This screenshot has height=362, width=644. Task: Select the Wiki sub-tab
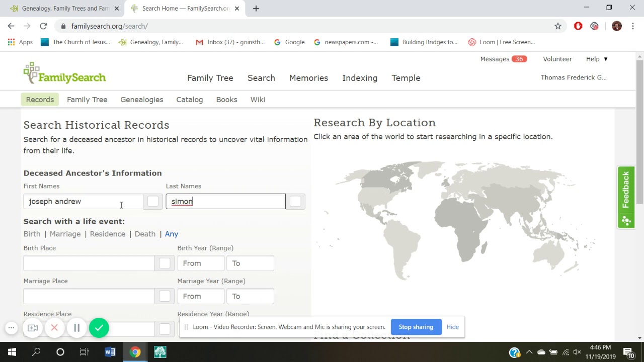click(x=258, y=100)
